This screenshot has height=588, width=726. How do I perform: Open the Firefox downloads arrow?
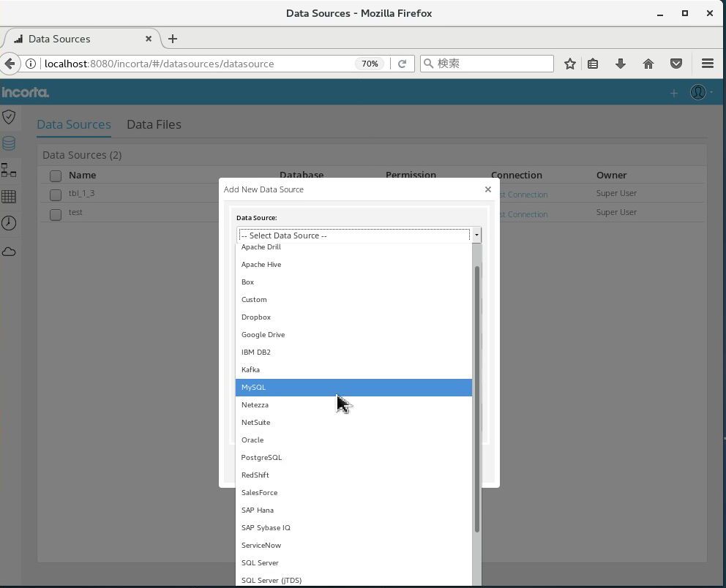pyautogui.click(x=621, y=64)
